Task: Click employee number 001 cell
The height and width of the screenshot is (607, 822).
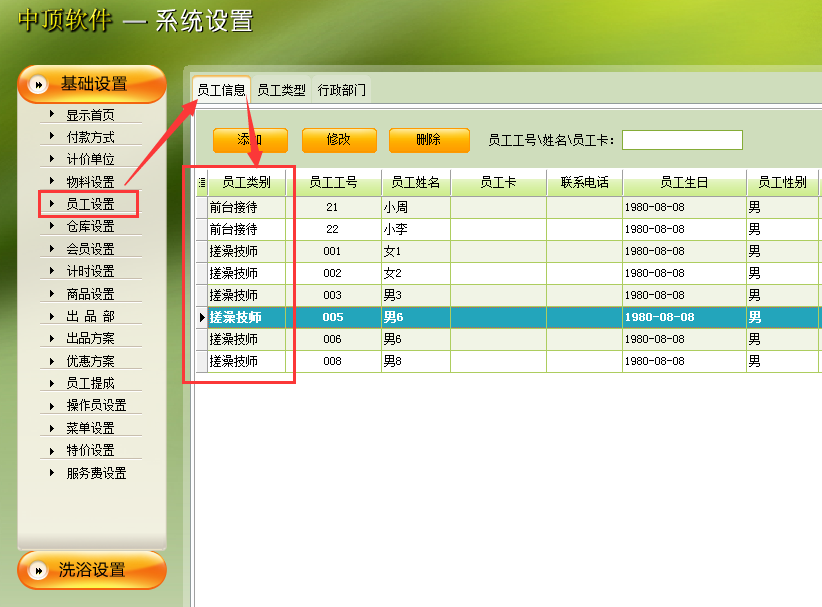Action: point(333,252)
